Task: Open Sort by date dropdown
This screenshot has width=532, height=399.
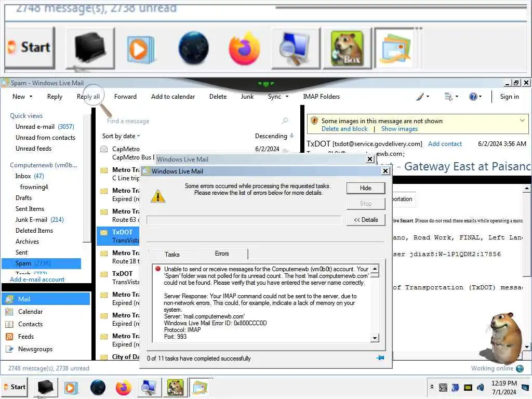Action: pos(121,136)
